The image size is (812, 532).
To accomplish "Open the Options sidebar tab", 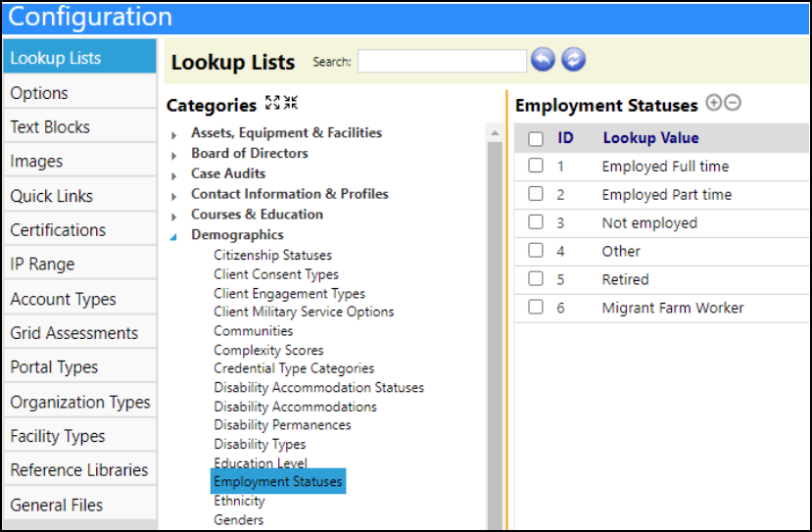I will [79, 92].
